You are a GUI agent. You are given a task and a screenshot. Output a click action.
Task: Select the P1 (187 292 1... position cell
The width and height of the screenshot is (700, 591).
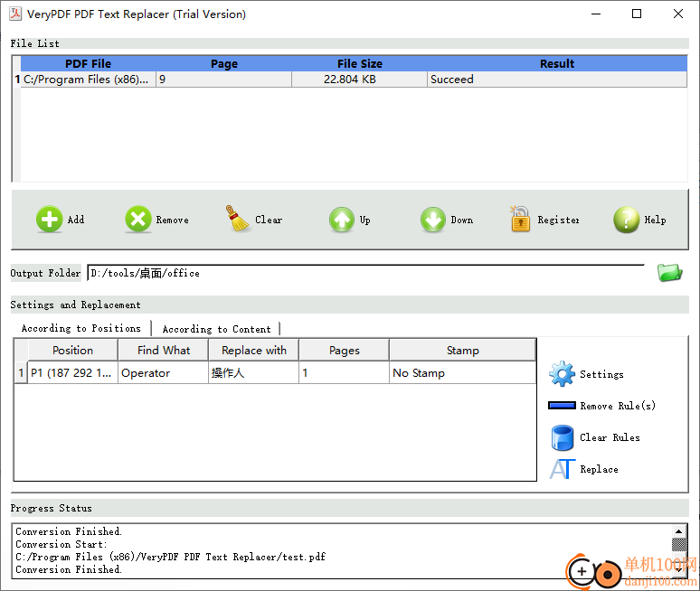tap(72, 373)
